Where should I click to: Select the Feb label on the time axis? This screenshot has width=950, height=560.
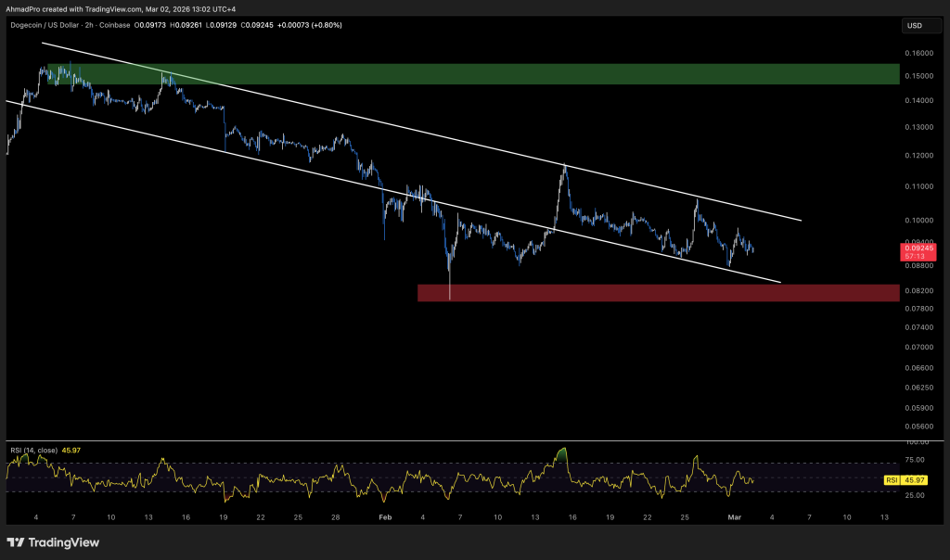383,518
